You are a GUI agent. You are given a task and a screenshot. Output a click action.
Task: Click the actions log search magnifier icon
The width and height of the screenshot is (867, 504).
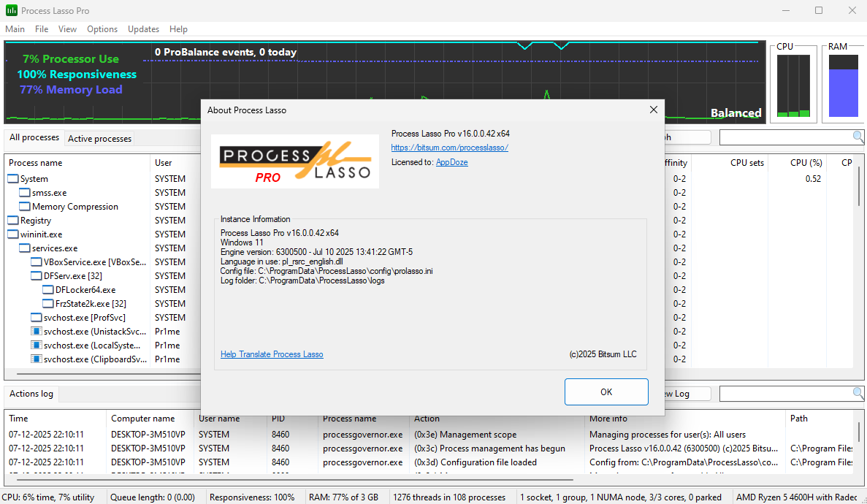coord(858,394)
